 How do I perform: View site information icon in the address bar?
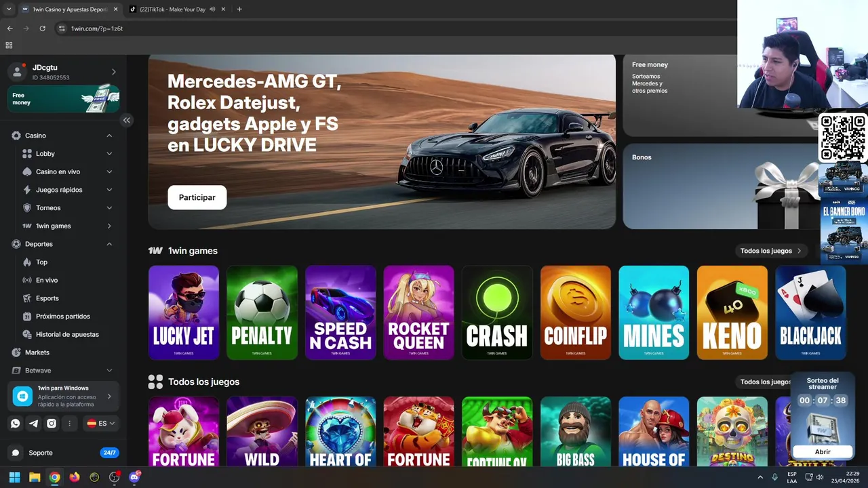pos(62,28)
